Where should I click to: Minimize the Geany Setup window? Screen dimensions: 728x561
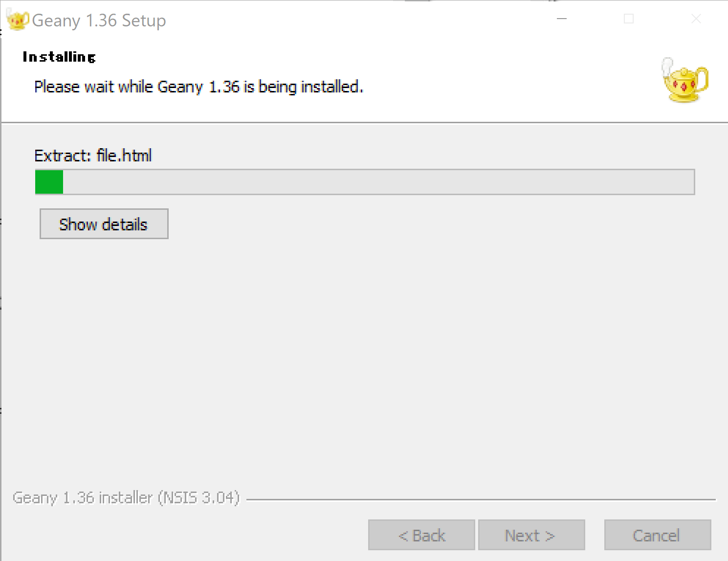pyautogui.click(x=562, y=19)
